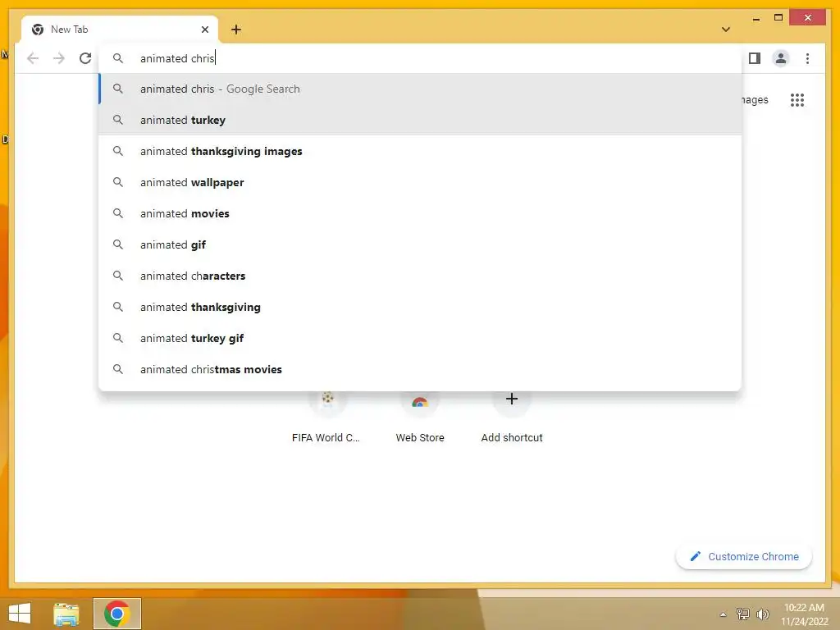Click the browser back arrow
The height and width of the screenshot is (630, 840).
33,58
